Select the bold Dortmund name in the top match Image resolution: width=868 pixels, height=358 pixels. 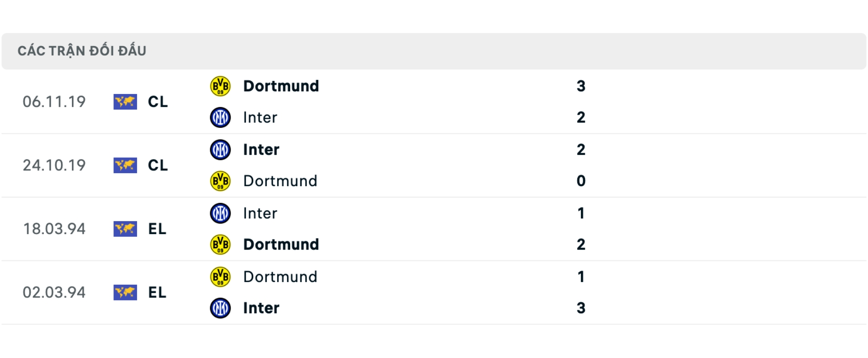tap(281, 86)
